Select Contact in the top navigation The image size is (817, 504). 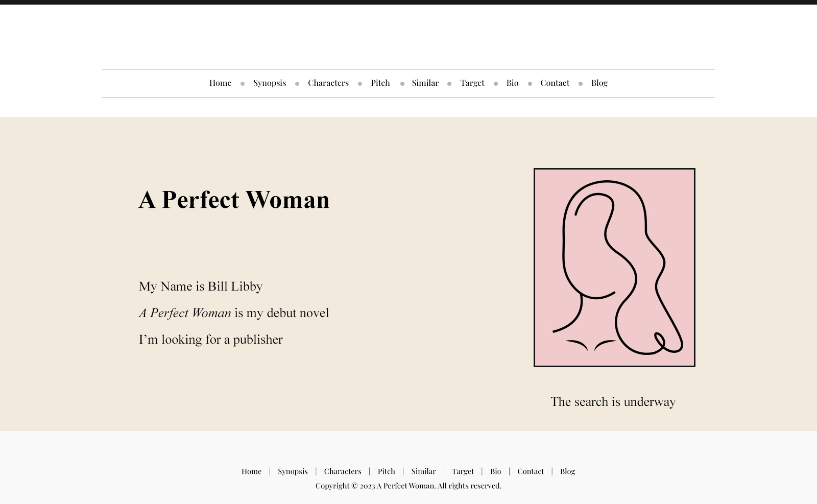tap(555, 83)
